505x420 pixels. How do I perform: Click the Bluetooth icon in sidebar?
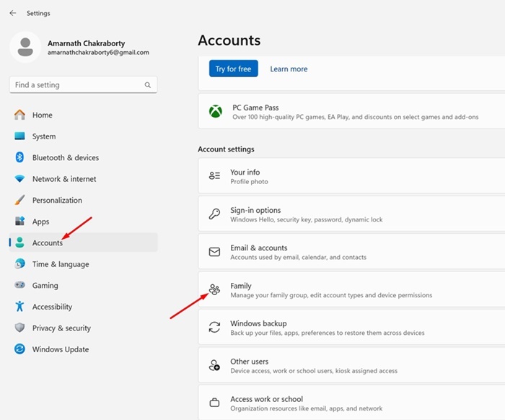pyautogui.click(x=19, y=157)
